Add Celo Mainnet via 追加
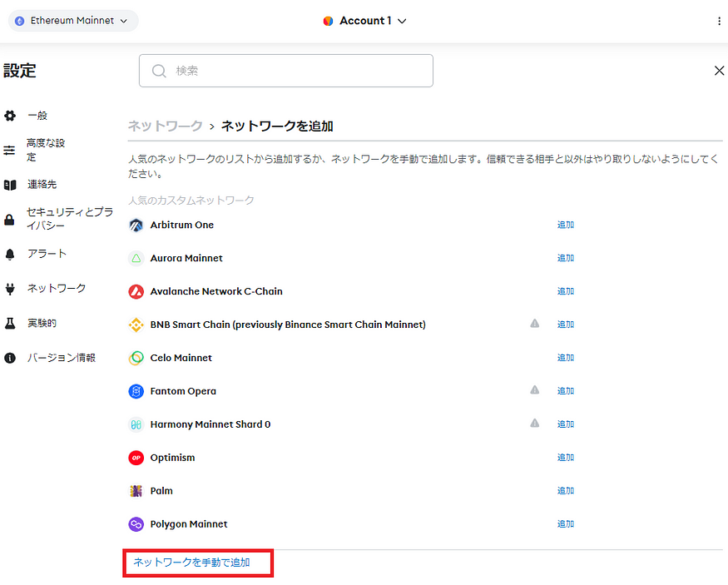This screenshot has height=585, width=728. tap(566, 358)
